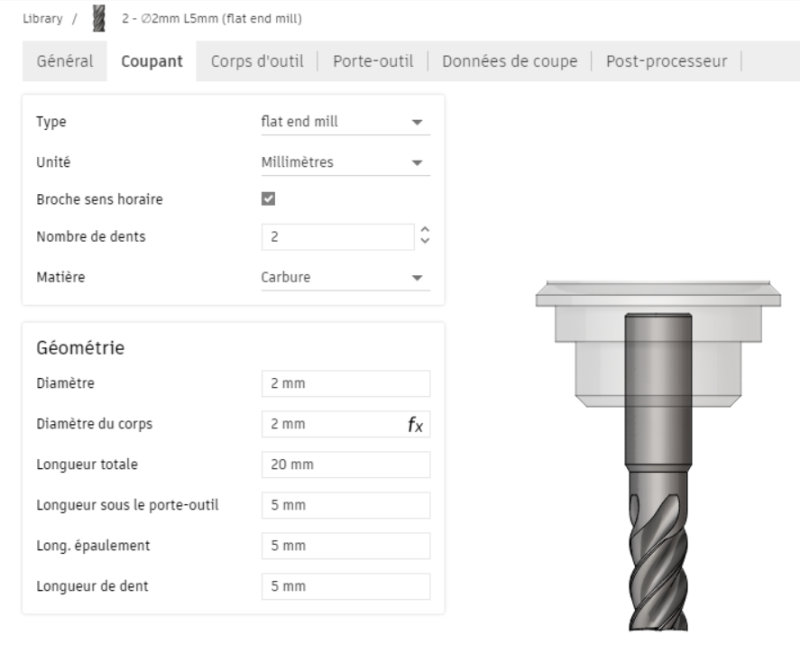Go to Library in the breadcrumb
Image resolution: width=800 pixels, height=672 pixels.
click(x=43, y=19)
